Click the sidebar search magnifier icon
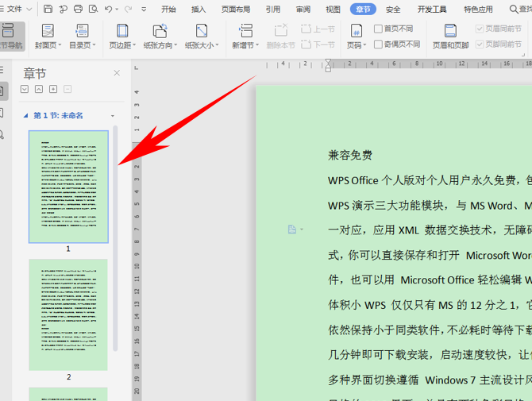This screenshot has height=401, width=532. (2, 135)
